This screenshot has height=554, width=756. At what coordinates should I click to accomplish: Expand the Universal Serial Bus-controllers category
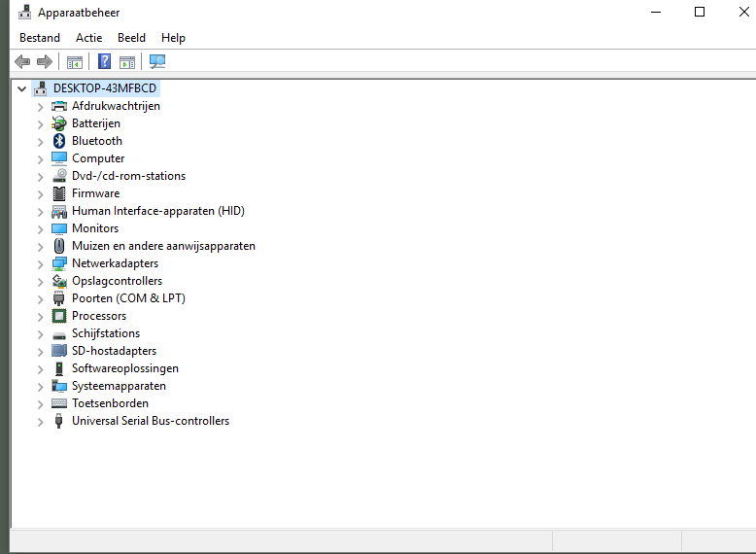(41, 422)
